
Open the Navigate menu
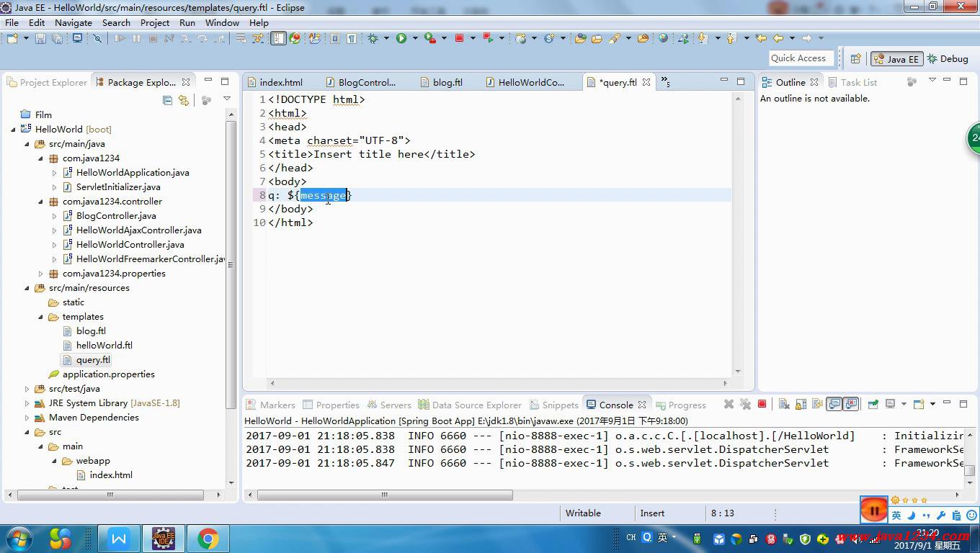coord(73,22)
